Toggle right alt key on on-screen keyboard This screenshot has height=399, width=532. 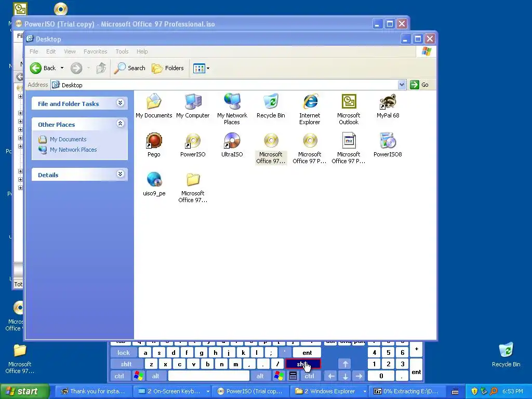260,376
